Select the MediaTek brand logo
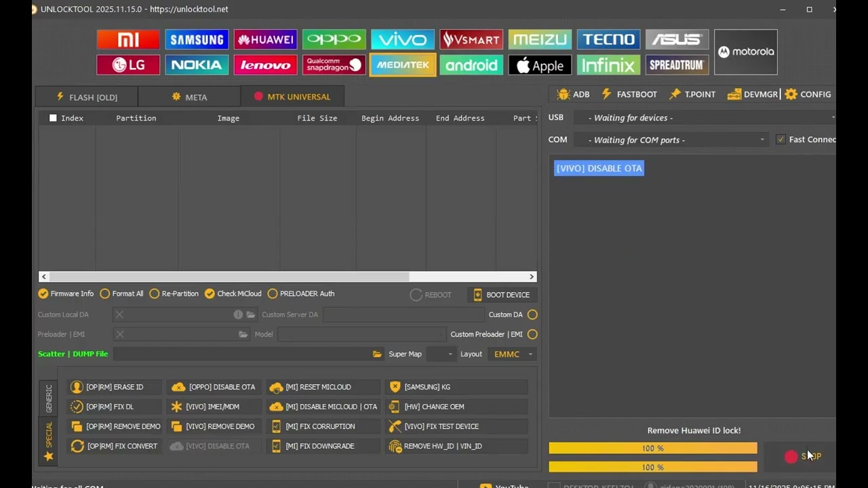Viewport: 868px width, 488px height. [x=403, y=65]
